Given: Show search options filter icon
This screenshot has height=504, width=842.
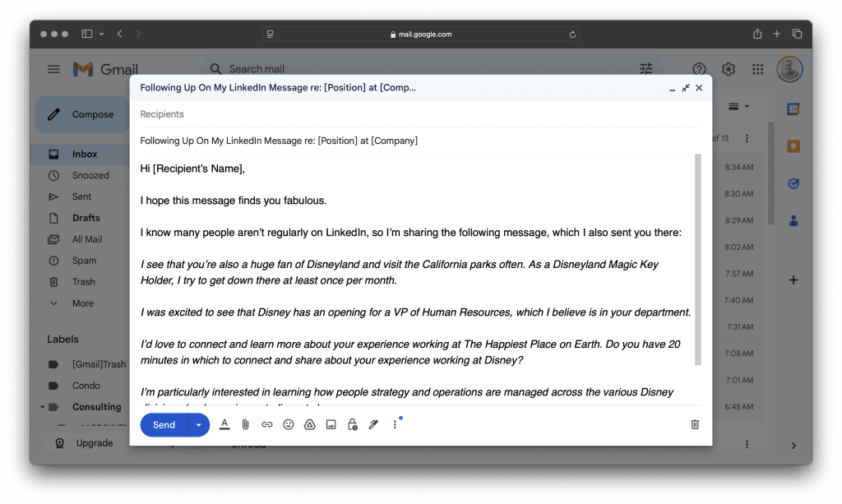Looking at the screenshot, I should click(646, 69).
